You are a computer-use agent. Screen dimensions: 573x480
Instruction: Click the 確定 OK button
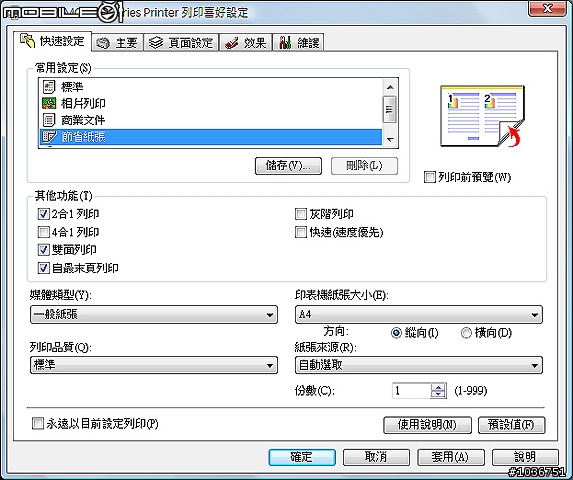302,457
